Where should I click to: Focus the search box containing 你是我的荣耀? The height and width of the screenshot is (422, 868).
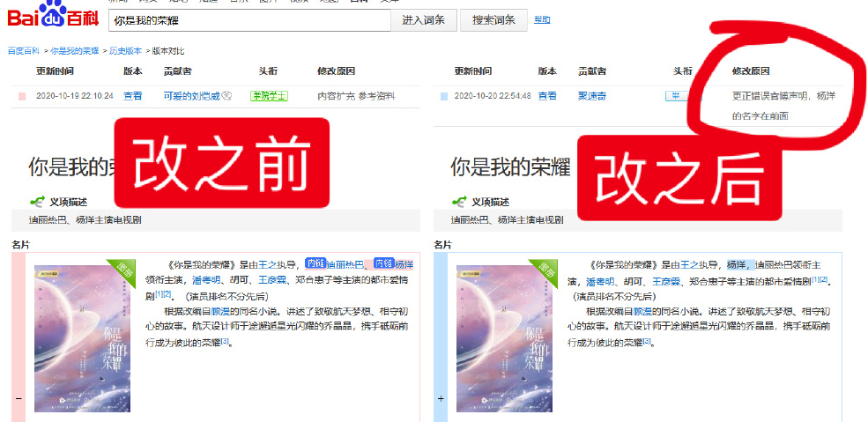249,20
